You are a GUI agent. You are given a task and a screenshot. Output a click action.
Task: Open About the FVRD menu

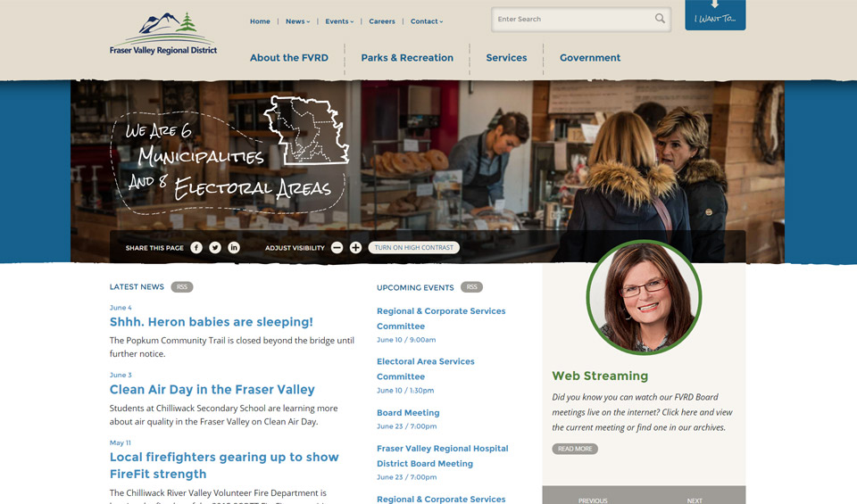[x=289, y=58]
